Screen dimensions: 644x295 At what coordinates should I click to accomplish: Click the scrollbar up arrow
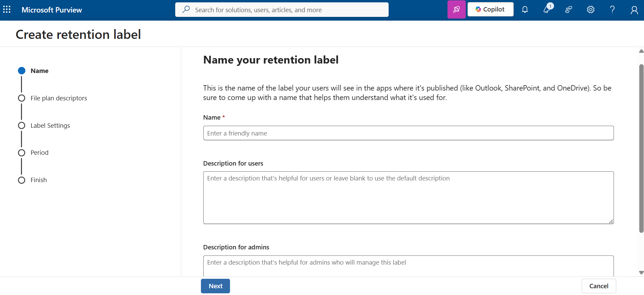(x=641, y=51)
